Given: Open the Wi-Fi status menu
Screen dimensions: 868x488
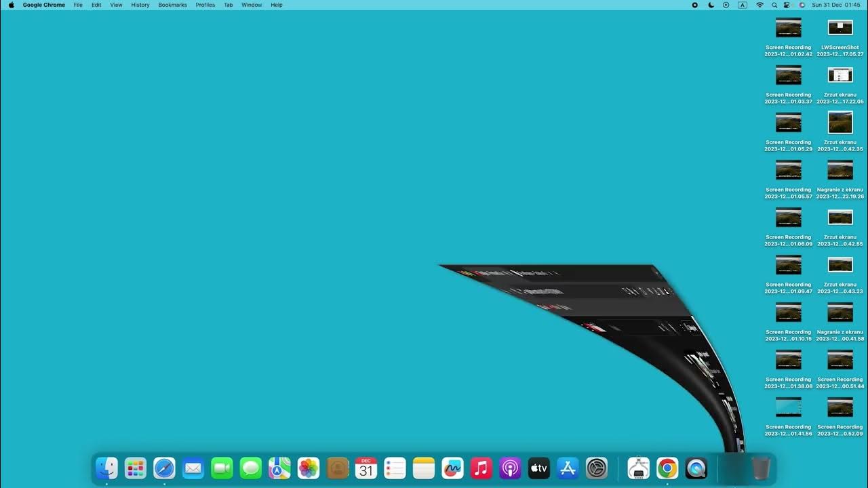Looking at the screenshot, I should (x=759, y=5).
